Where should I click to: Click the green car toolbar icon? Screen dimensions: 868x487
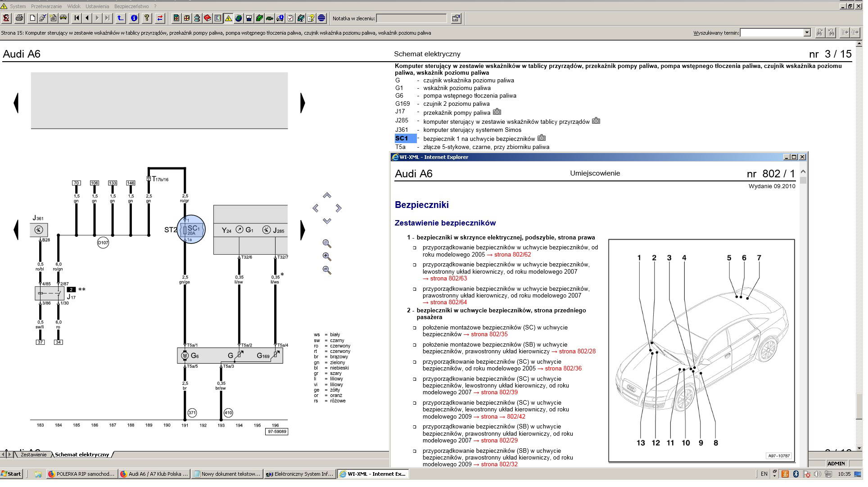tap(270, 18)
